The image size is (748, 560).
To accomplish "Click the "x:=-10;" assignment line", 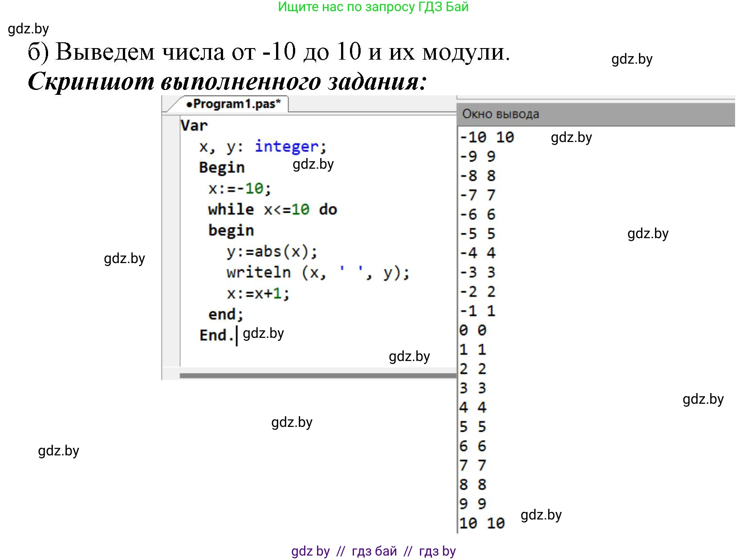I will pos(240,188).
